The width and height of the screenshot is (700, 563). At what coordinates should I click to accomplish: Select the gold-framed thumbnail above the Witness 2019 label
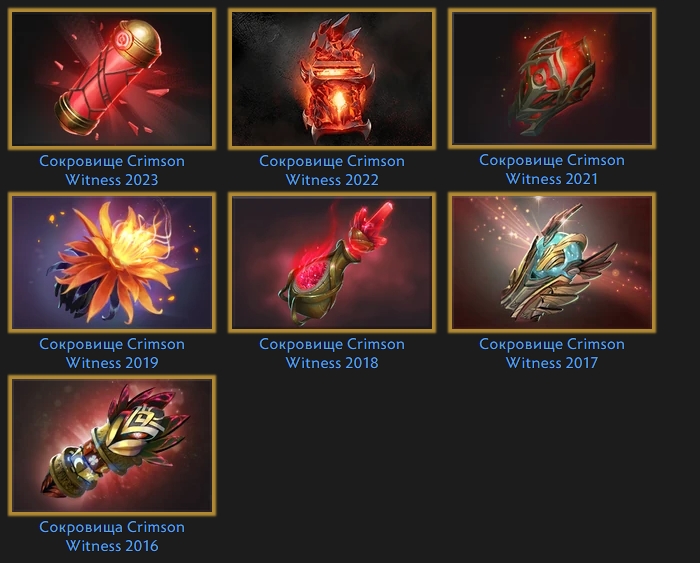[x=112, y=262]
